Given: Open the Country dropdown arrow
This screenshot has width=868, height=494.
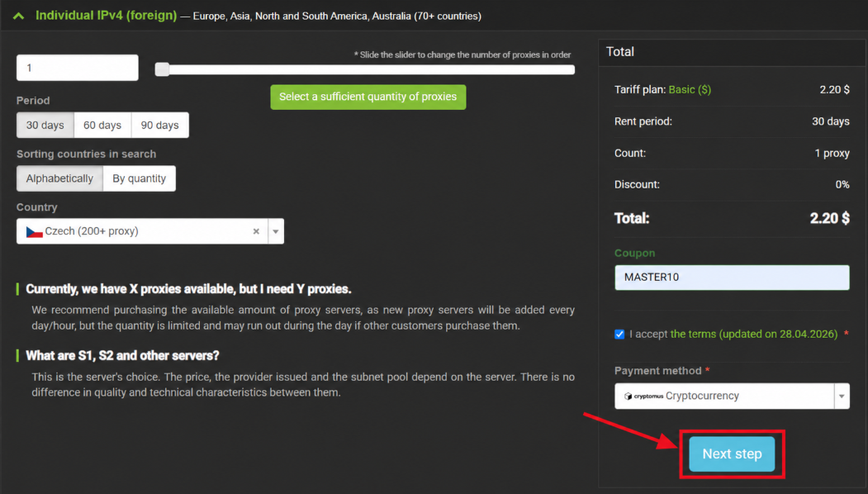Looking at the screenshot, I should click(x=276, y=231).
